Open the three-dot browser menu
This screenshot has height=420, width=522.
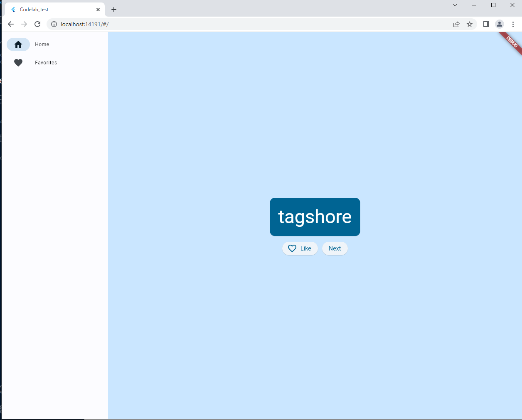coord(513,24)
